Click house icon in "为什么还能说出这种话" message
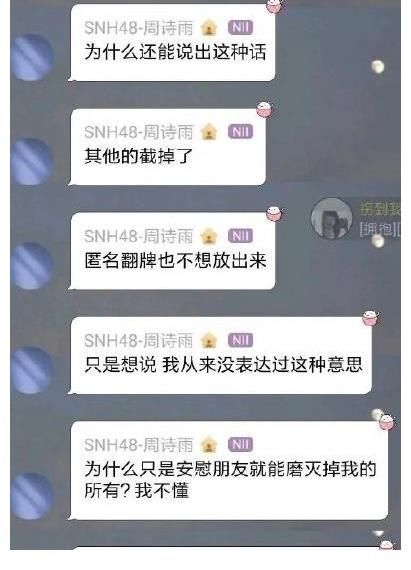Screen dimensions: 411x570 [x=209, y=28]
